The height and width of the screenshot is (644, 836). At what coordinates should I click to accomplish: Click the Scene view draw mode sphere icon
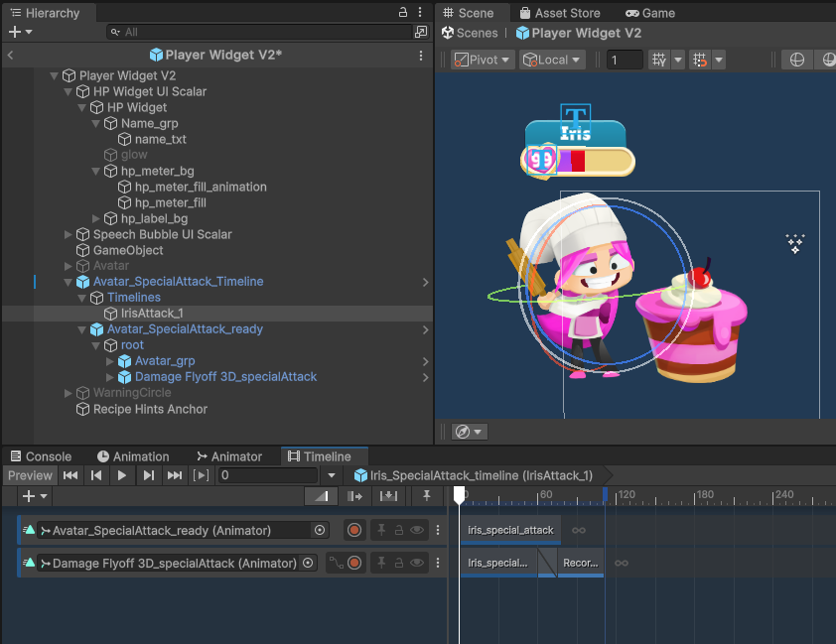click(797, 60)
